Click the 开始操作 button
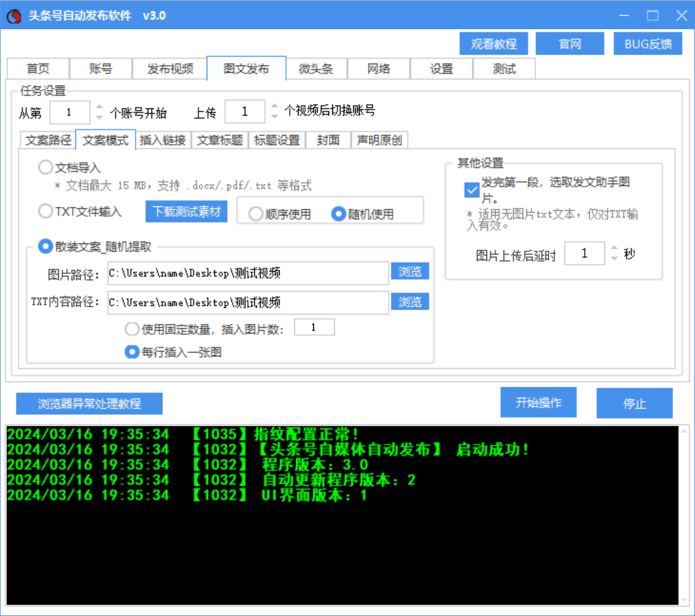Image resolution: width=695 pixels, height=616 pixels. 538,402
